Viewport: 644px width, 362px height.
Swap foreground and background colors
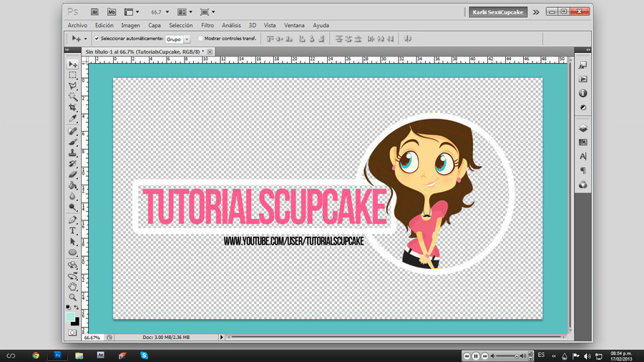[77, 307]
